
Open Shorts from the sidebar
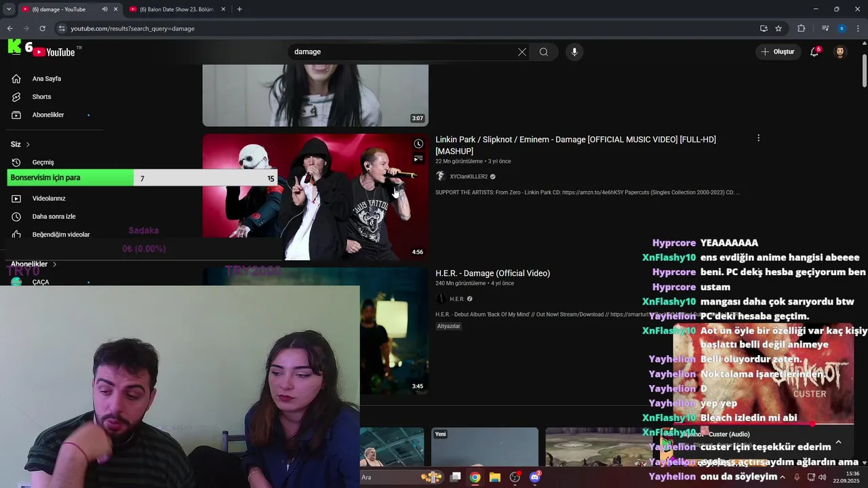tap(41, 97)
